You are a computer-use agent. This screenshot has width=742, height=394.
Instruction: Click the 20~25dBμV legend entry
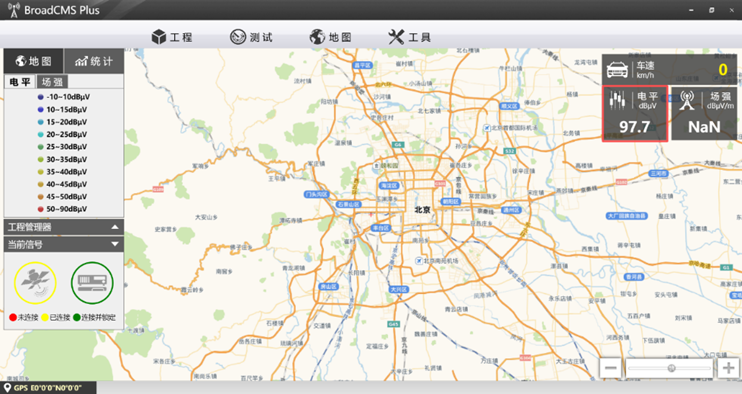[63, 134]
